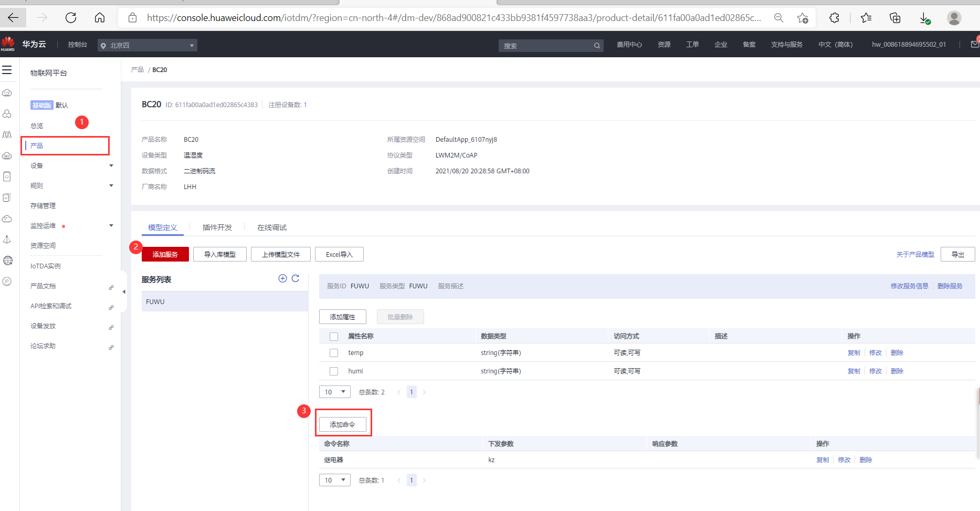This screenshot has width=980, height=511.
Task: Open the mail message icon in top bar
Action: point(975,45)
